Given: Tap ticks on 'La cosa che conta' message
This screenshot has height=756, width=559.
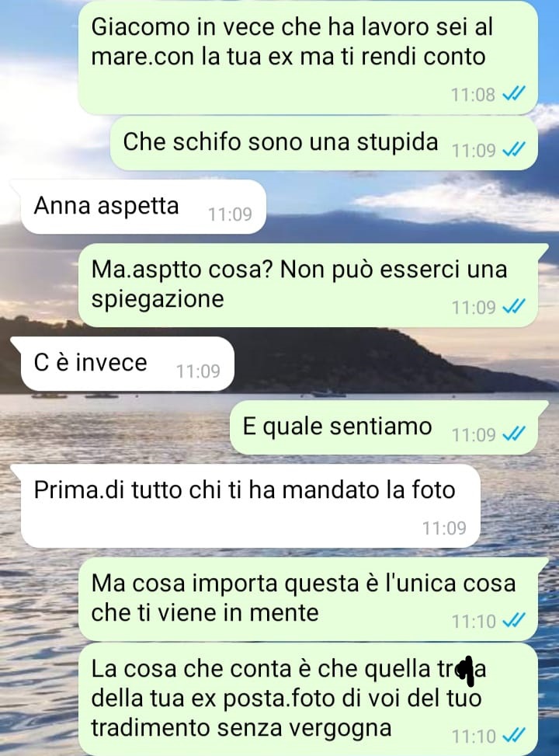Looking at the screenshot, I should [514, 735].
